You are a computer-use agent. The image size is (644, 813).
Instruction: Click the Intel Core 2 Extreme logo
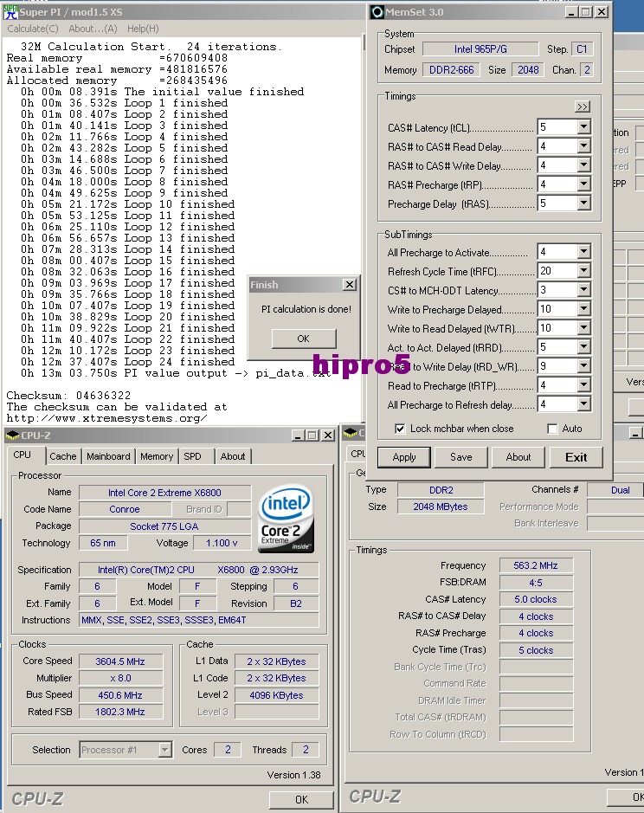(x=286, y=519)
